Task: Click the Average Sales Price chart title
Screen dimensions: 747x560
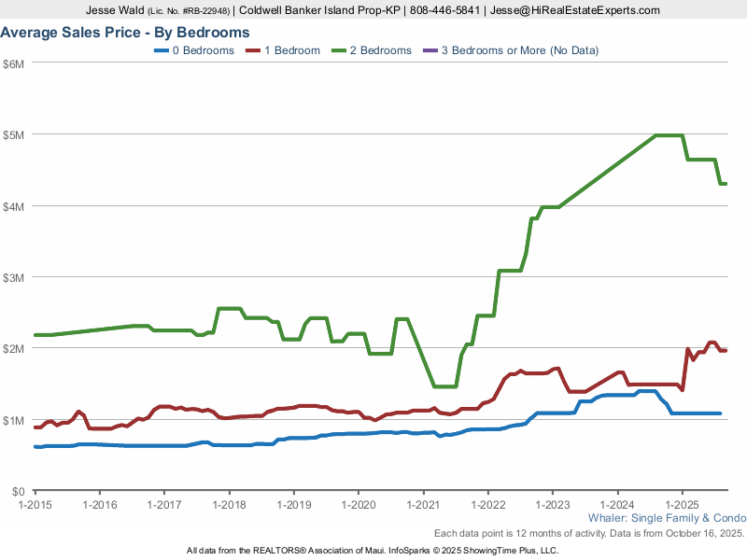Action: 125,32
